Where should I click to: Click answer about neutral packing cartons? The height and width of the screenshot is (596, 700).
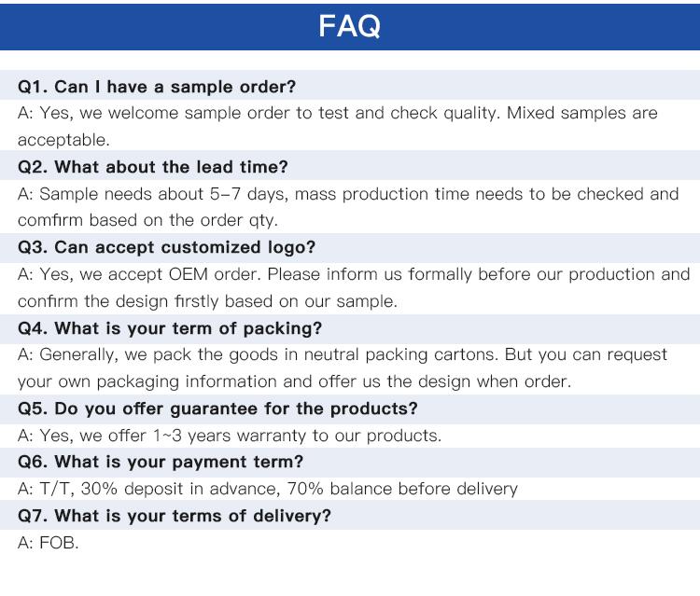tap(343, 354)
